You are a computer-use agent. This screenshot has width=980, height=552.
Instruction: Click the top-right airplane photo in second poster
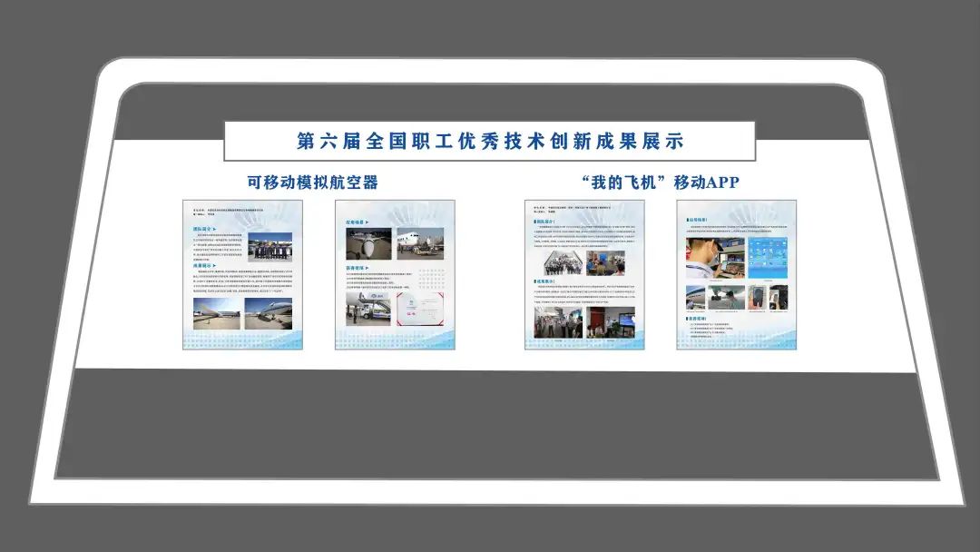click(x=420, y=243)
